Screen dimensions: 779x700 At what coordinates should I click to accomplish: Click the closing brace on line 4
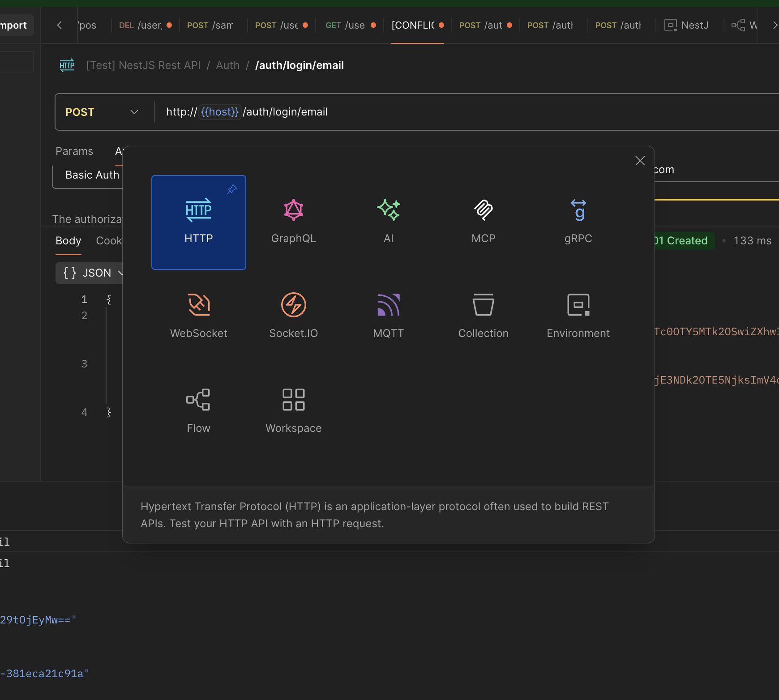[x=108, y=412]
